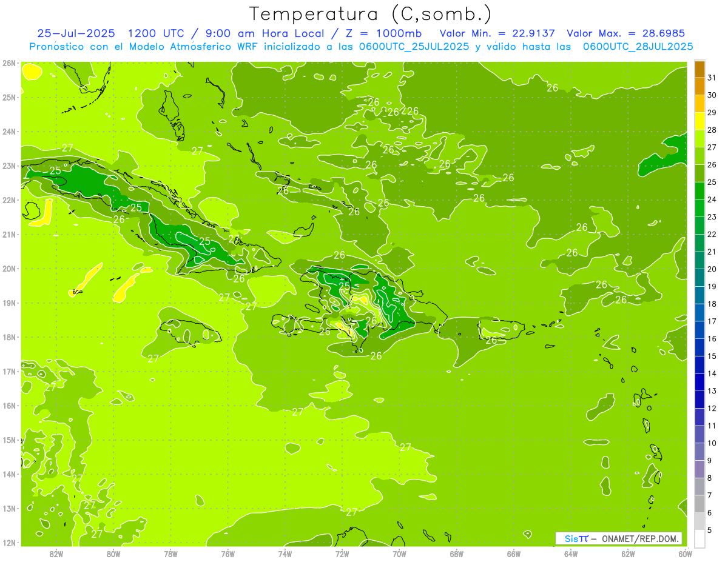Click the "74W" longitude axis label
728x562 pixels.
tap(285, 554)
